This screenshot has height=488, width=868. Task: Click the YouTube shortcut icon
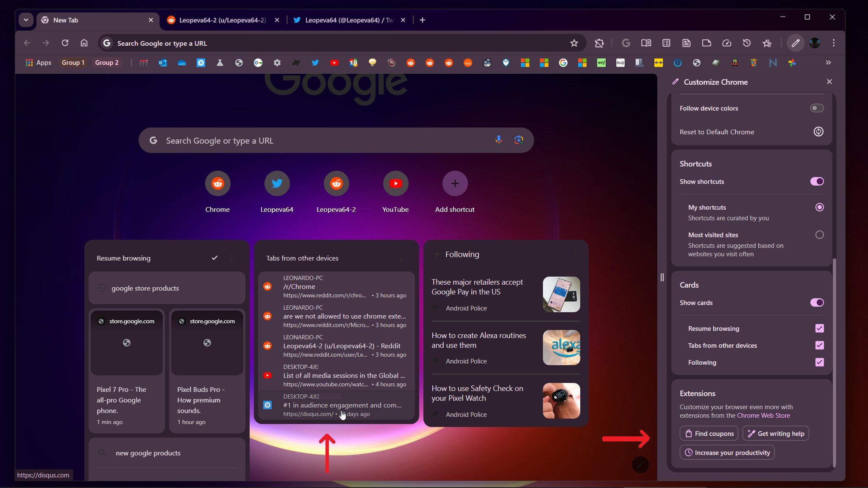tap(395, 183)
